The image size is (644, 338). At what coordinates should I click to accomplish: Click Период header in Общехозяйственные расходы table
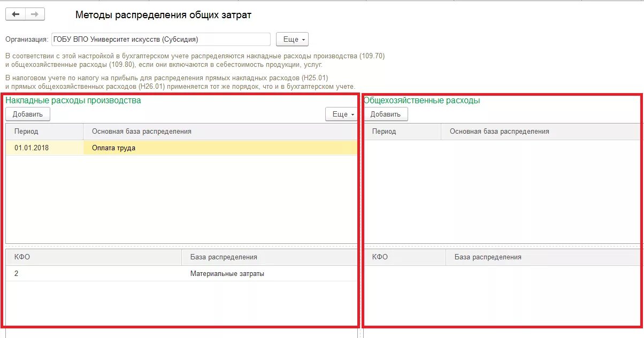(x=402, y=132)
